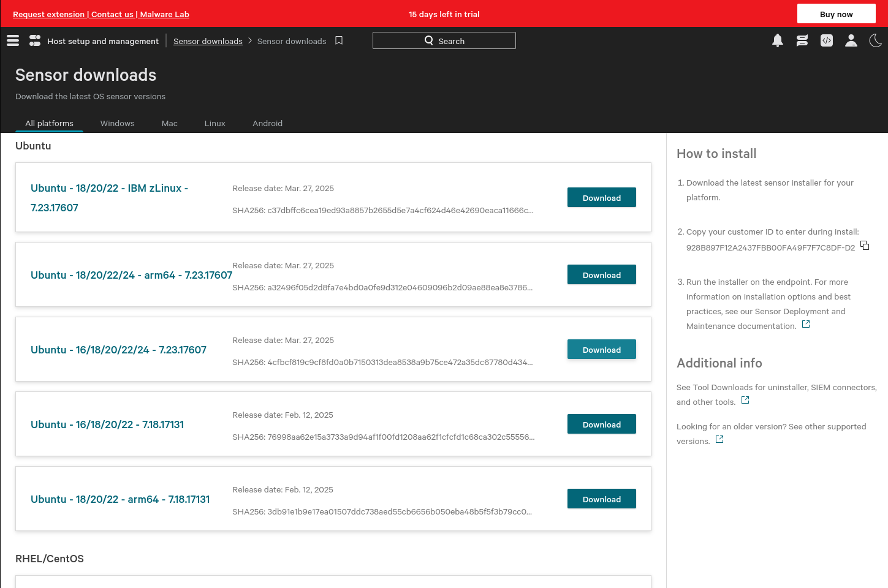
Task: Bookmark the Sensor downloads page
Action: pos(339,40)
